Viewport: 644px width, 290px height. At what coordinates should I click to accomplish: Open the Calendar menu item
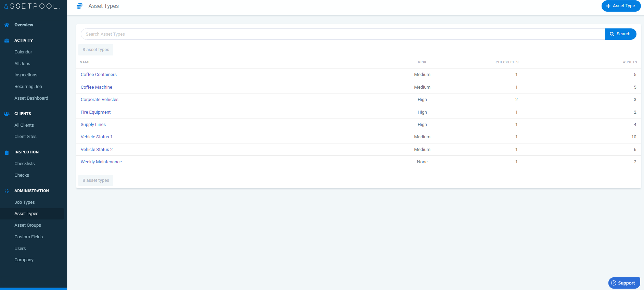(23, 52)
